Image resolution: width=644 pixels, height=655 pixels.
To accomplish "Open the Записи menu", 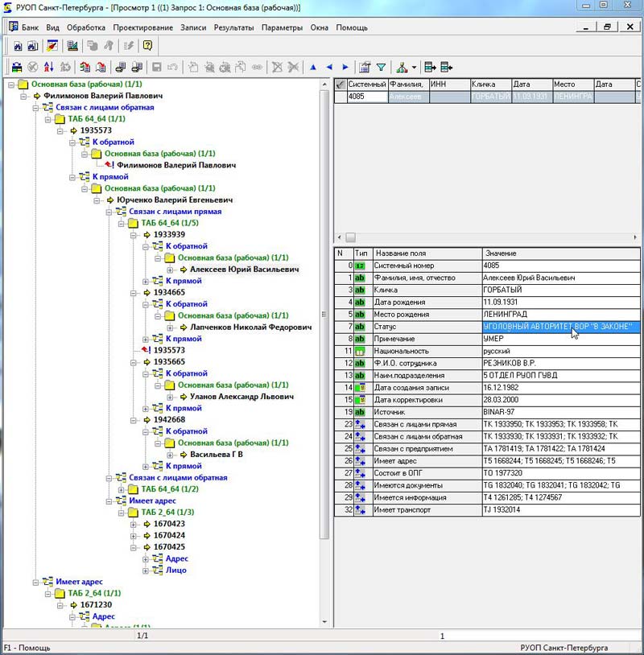I will click(194, 27).
